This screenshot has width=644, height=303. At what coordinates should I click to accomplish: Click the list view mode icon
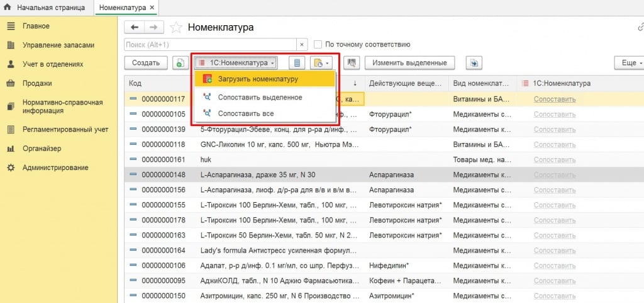pos(297,63)
